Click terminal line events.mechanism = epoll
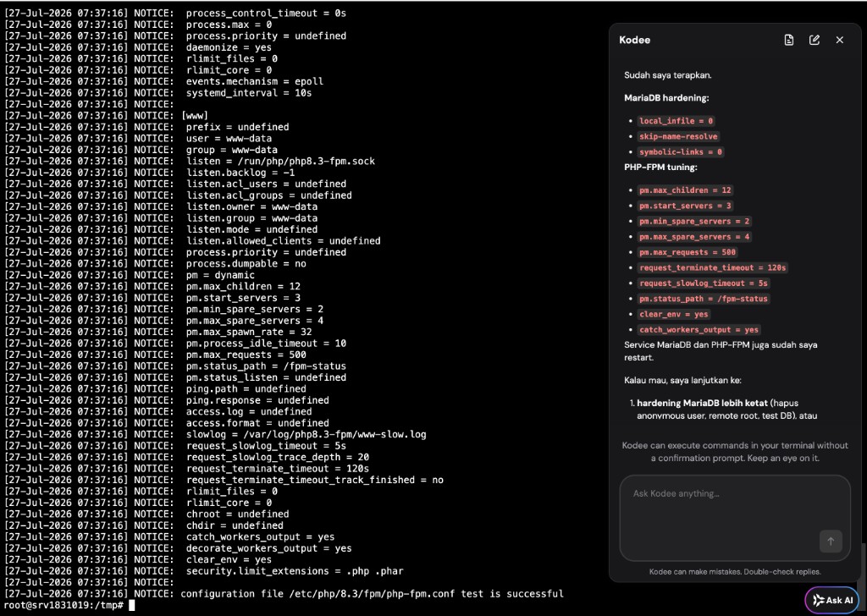Screen dimensions: 867x616 (163, 81)
